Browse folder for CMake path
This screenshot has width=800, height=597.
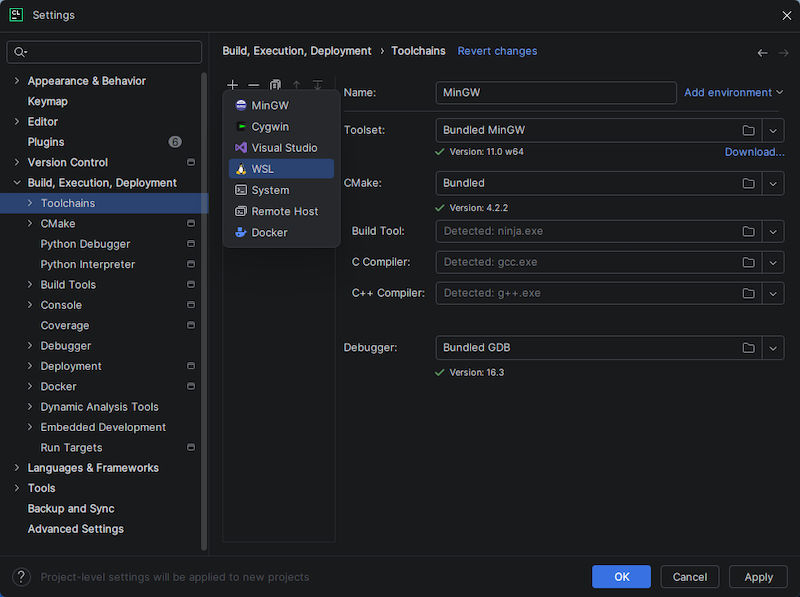(748, 183)
